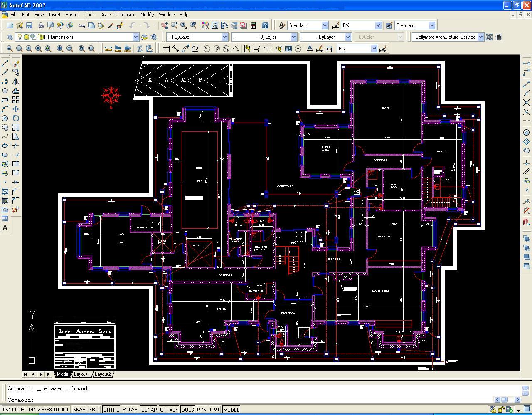The image size is (532, 415).
Task: Expand the Standard table style dropdown
Action: click(432, 25)
